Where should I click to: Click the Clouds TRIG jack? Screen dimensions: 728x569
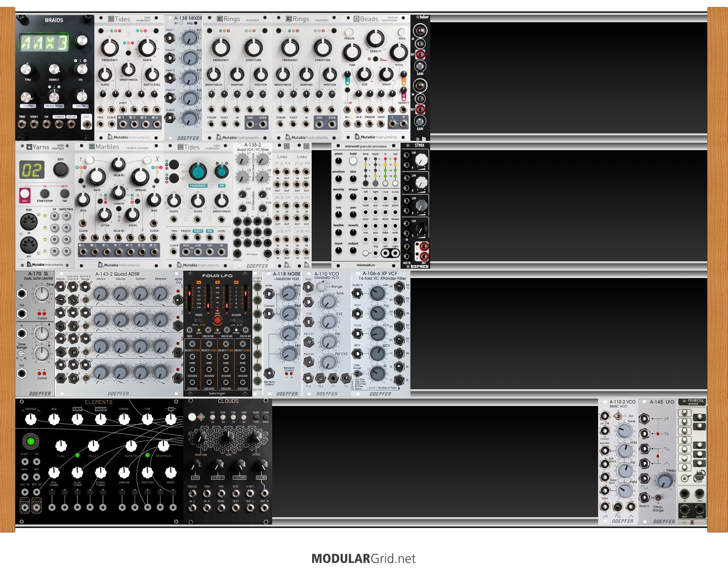206,493
